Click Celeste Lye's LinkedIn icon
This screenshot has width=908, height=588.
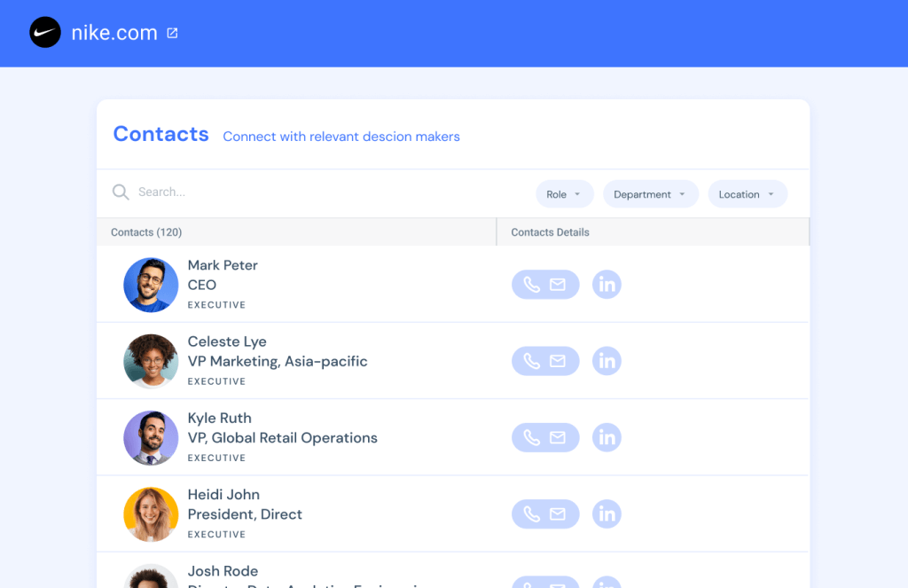tap(607, 361)
